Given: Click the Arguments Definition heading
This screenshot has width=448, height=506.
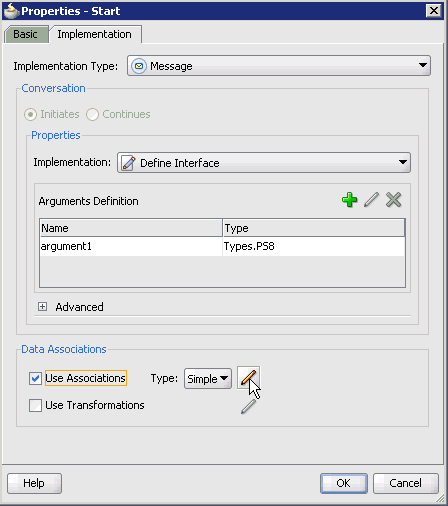Looking at the screenshot, I should [88, 201].
